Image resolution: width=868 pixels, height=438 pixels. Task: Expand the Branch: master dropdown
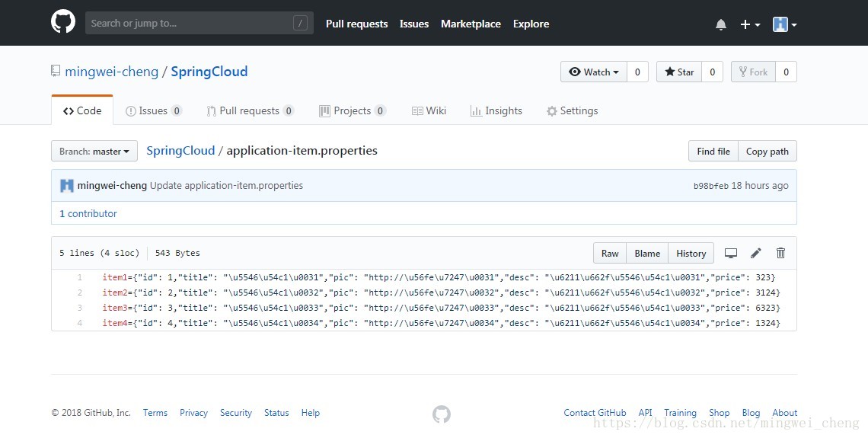click(x=94, y=151)
